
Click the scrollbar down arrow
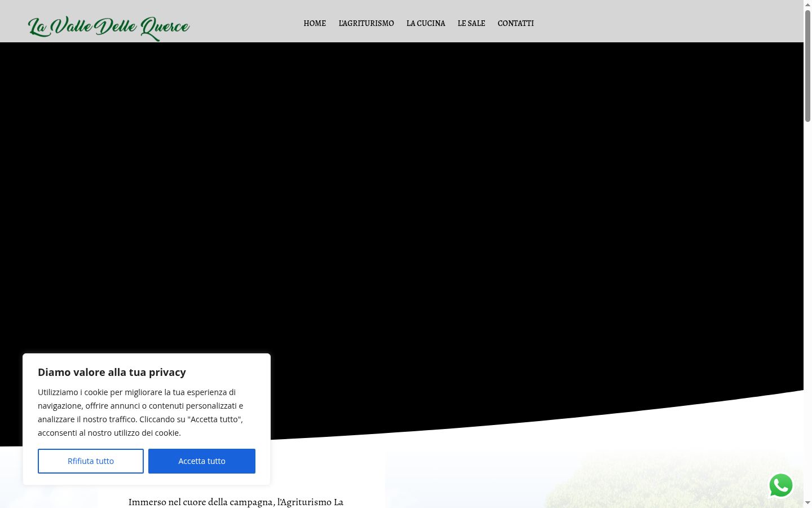coord(807,503)
